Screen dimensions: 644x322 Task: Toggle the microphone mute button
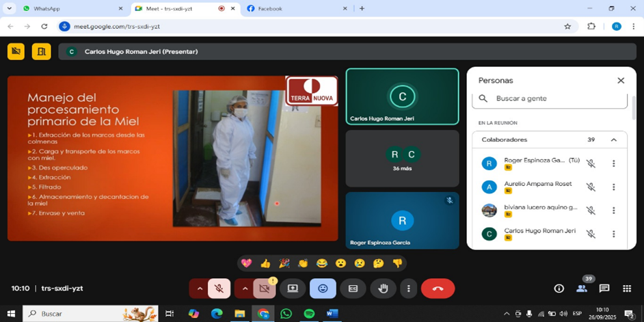pyautogui.click(x=219, y=289)
